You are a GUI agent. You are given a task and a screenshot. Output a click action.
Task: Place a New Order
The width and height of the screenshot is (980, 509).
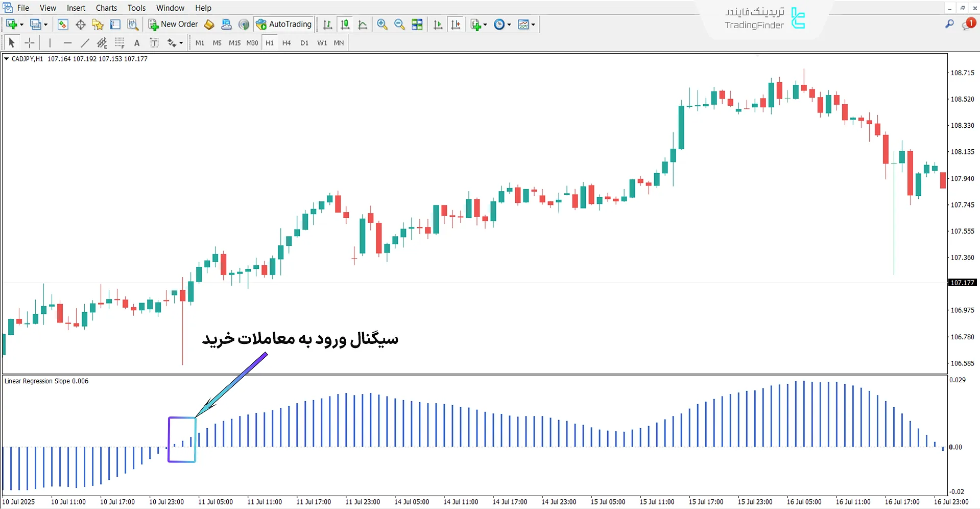coord(173,24)
